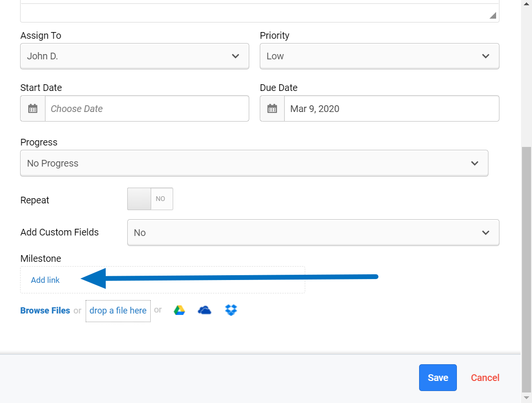Expand the Priority dropdown
The width and height of the screenshot is (532, 403).
click(379, 56)
